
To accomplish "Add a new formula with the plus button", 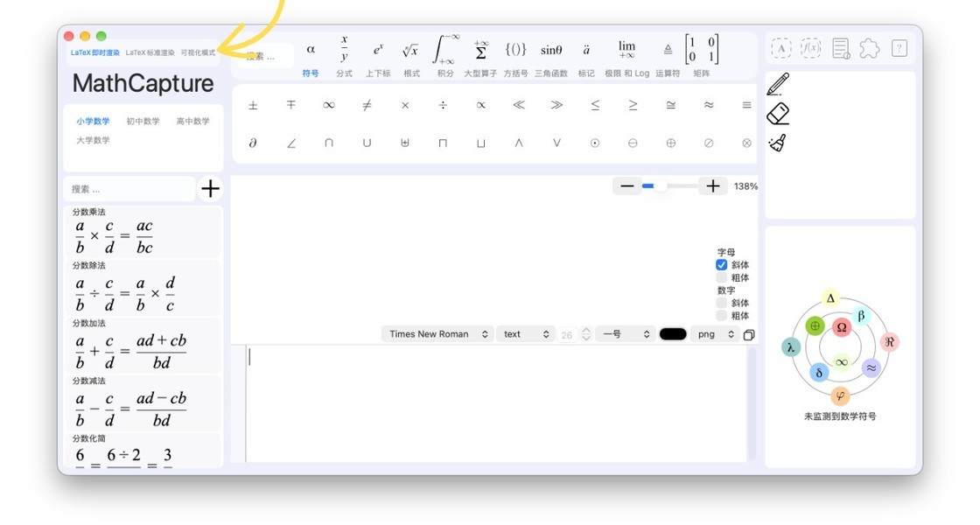I will point(211,188).
